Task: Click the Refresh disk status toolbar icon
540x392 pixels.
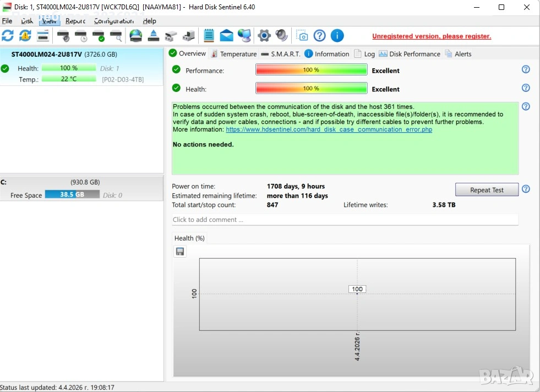Action: [8, 36]
